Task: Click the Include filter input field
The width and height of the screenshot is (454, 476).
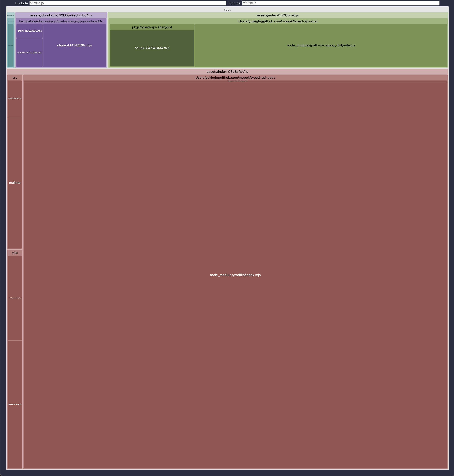Action: point(341,3)
